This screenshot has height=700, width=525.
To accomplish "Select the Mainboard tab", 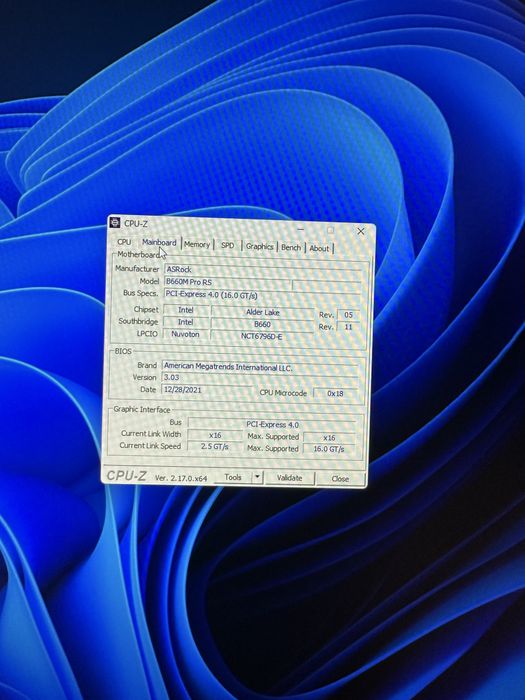I will [x=159, y=242].
